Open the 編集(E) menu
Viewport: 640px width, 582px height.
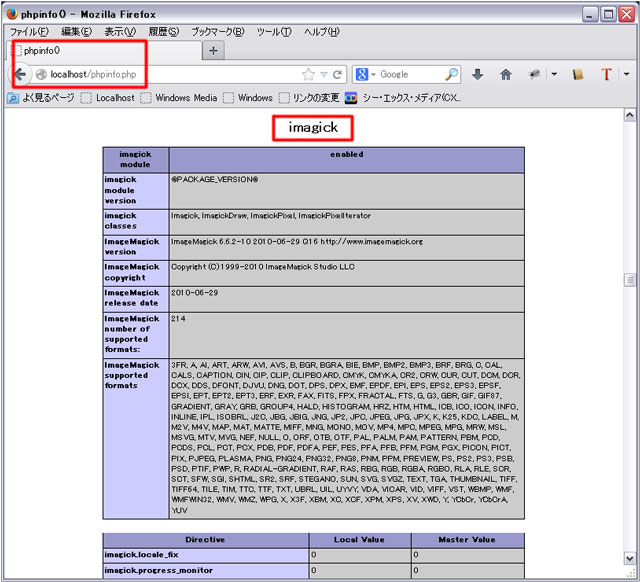click(76, 32)
